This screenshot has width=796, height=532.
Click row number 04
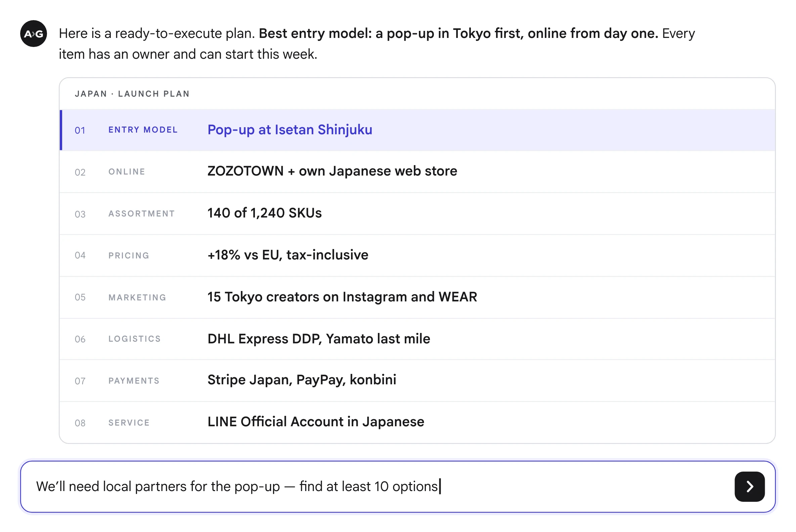(80, 255)
